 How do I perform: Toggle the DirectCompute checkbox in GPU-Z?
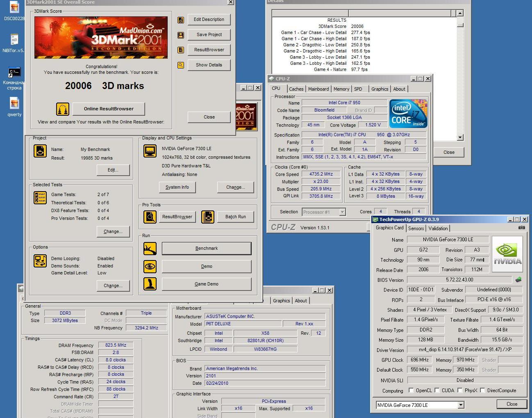(482, 391)
